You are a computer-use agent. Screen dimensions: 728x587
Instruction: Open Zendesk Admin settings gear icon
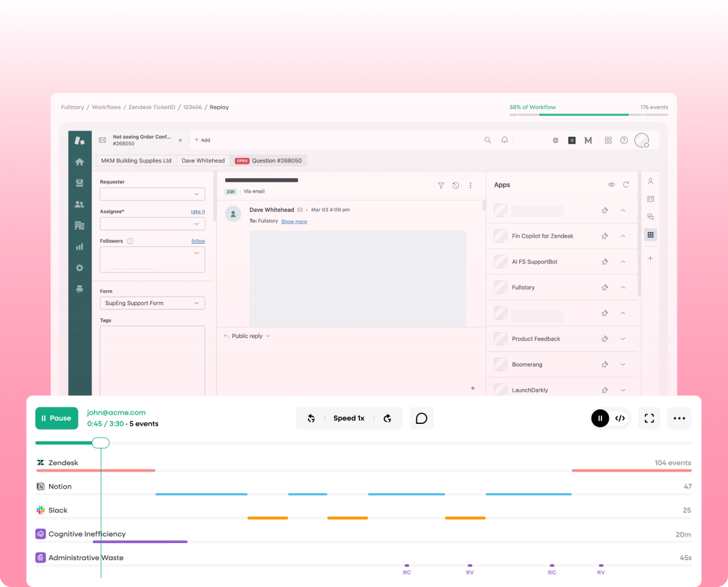[x=79, y=267]
